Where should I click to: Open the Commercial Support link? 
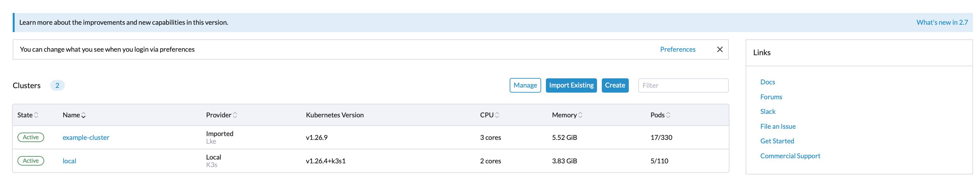click(790, 156)
